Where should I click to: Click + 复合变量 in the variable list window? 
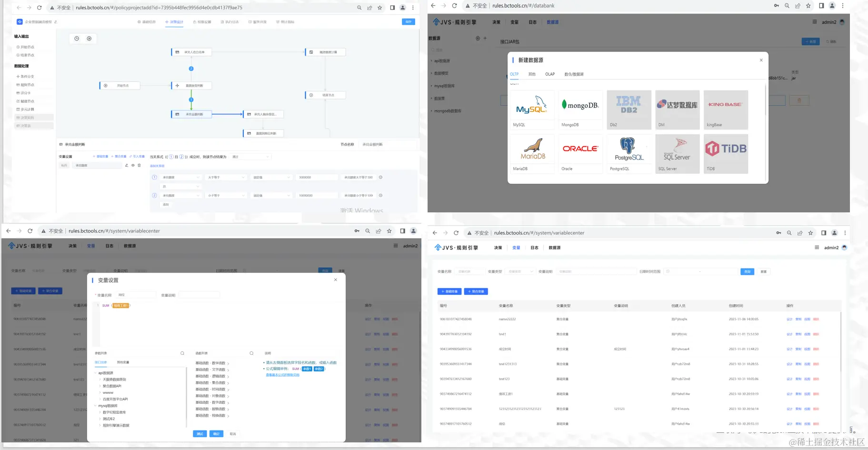point(476,291)
